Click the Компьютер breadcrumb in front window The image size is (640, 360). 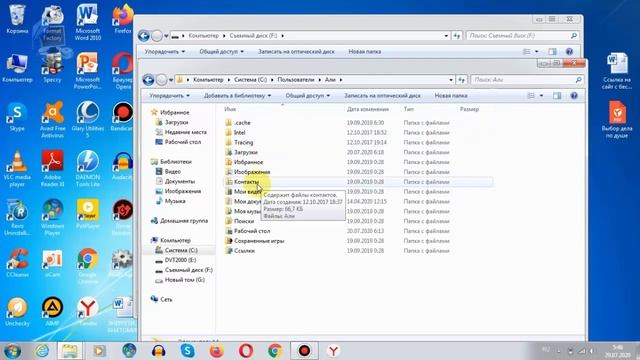[208, 80]
